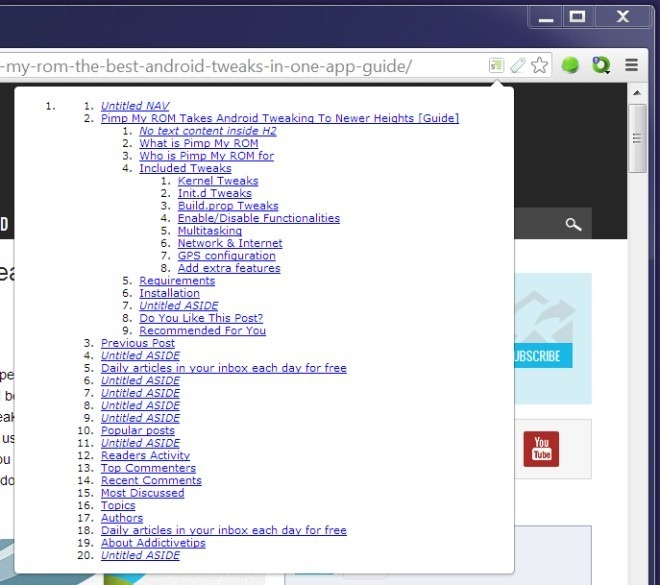
Task: Go to Kernel Tweaks section
Action: pos(218,181)
